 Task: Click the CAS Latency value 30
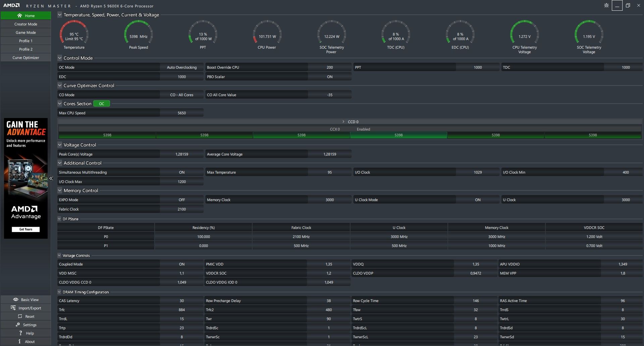181,301
